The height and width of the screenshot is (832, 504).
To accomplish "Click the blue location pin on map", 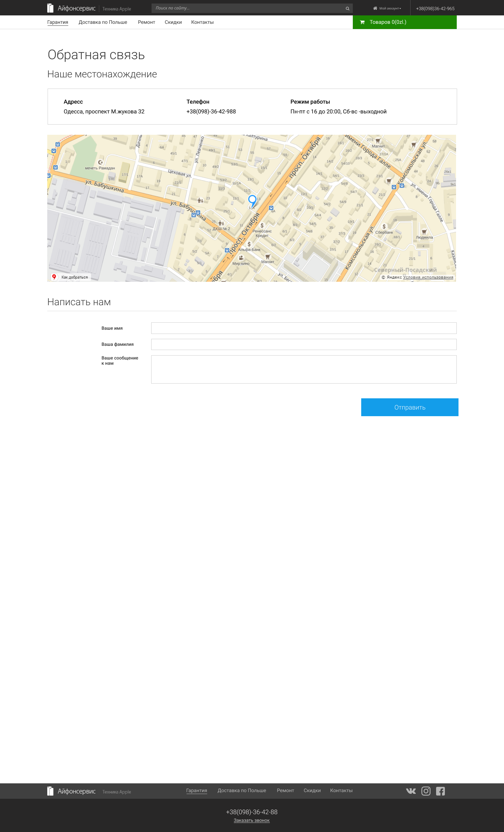I will tap(252, 201).
